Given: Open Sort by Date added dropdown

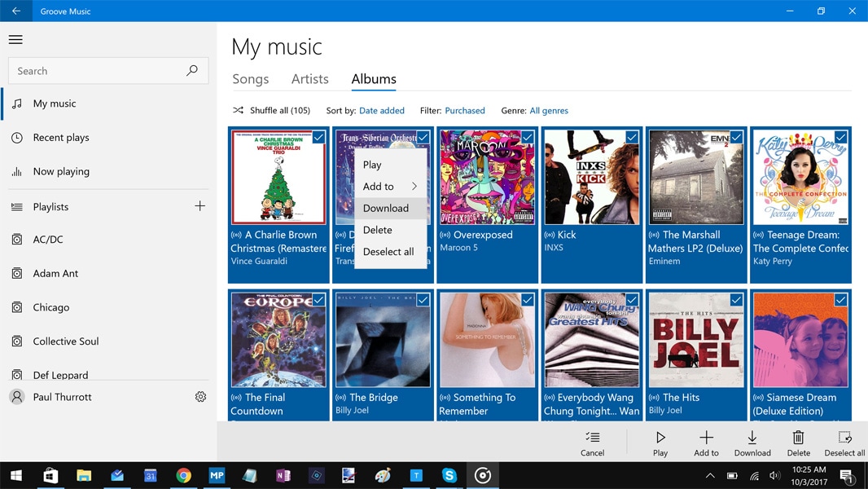Looking at the screenshot, I should point(381,110).
